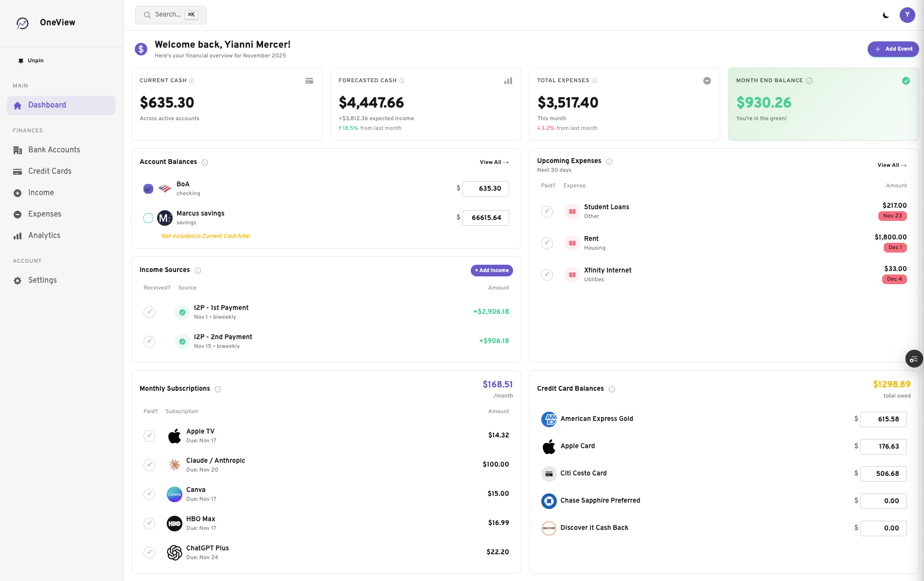
Task: Navigate to Expenses using its sidebar icon
Action: 18,214
